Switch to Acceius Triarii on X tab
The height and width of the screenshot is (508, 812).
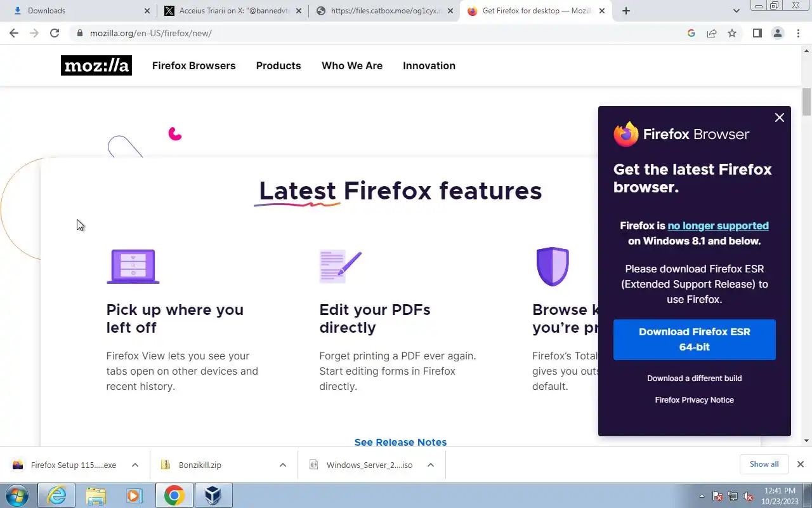point(233,11)
